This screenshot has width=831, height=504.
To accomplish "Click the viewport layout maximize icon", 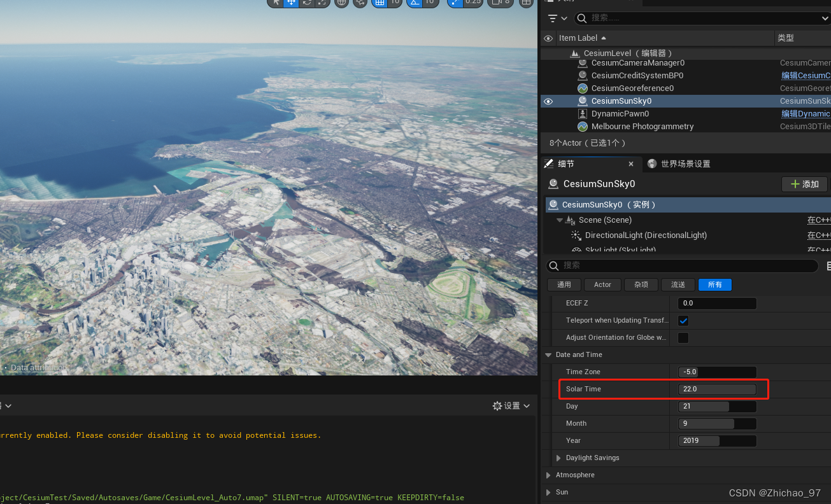I will 527,3.
